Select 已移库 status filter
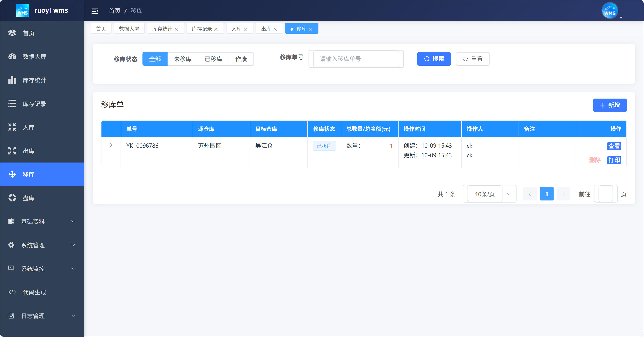Screen dimensions: 644x337 coord(213,59)
